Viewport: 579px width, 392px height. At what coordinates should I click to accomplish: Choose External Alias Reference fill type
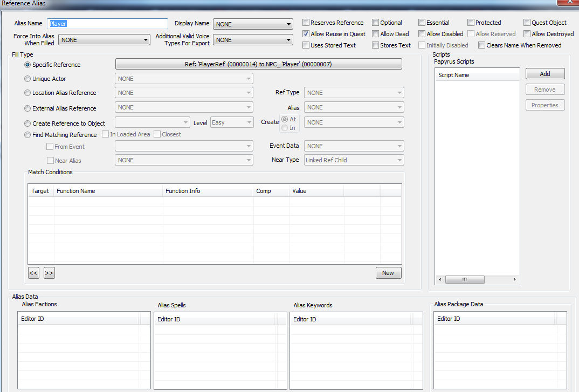[x=27, y=108]
